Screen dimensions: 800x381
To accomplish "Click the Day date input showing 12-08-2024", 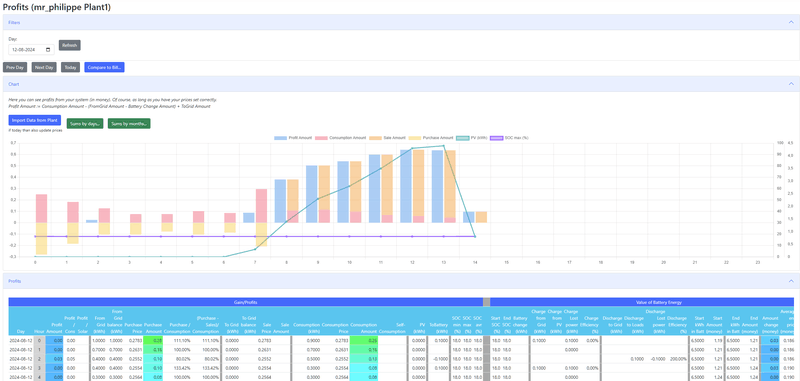I will tap(31, 50).
